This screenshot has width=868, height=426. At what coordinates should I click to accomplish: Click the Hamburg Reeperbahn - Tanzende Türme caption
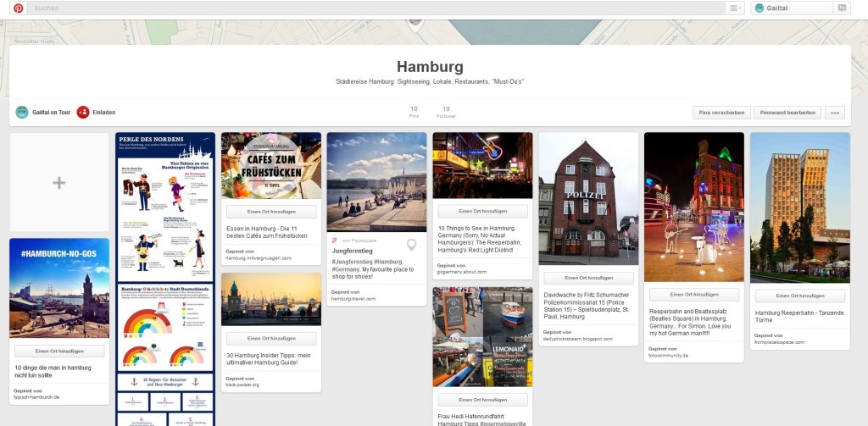click(x=799, y=317)
